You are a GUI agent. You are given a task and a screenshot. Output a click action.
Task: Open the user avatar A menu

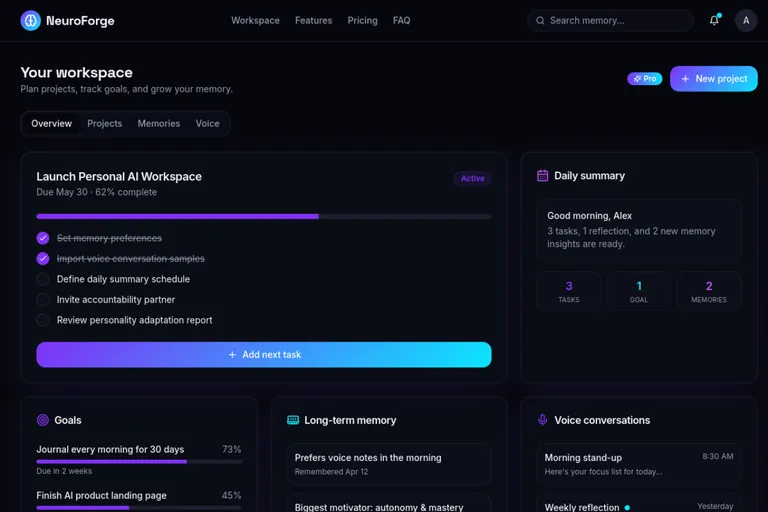pos(746,21)
